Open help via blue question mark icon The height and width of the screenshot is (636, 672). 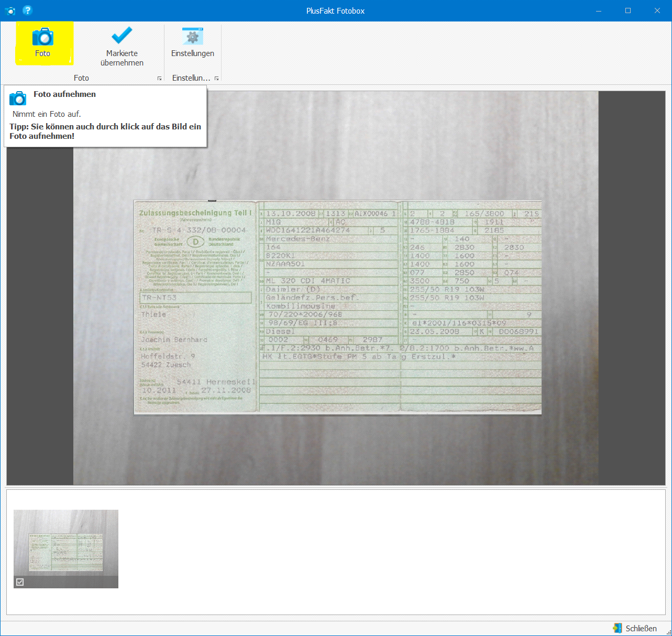click(x=28, y=10)
